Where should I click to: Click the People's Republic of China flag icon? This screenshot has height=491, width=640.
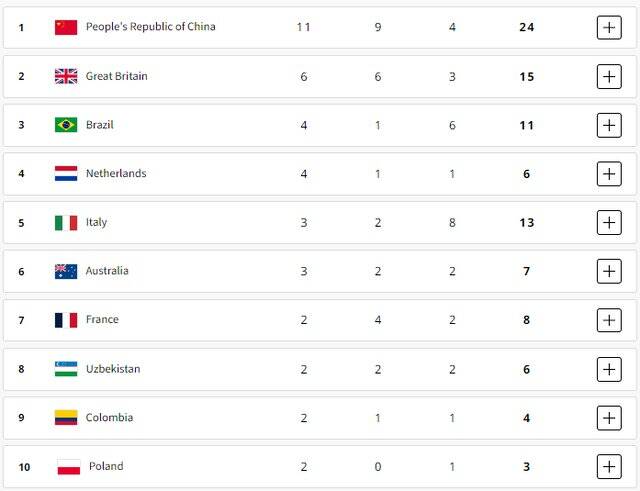coord(66,27)
